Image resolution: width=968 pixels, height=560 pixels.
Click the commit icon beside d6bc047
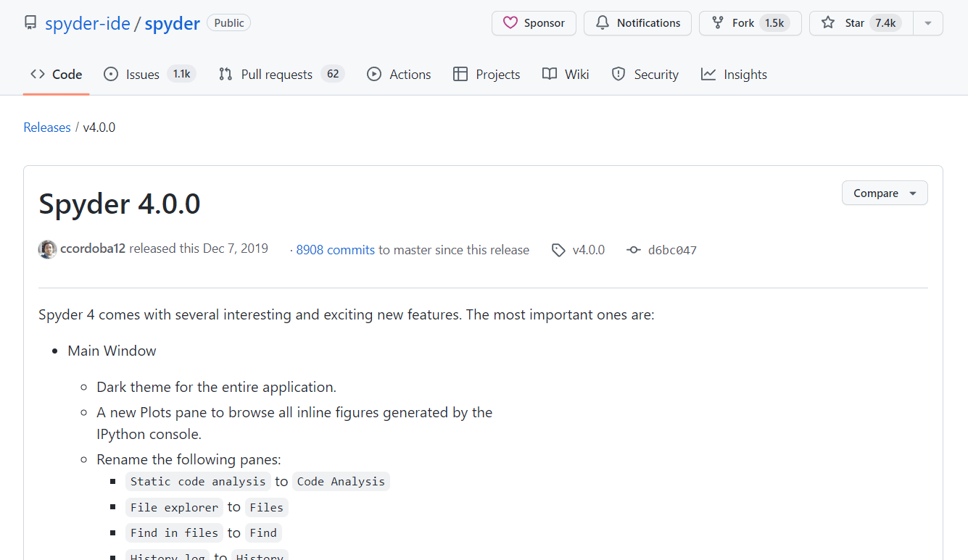634,250
